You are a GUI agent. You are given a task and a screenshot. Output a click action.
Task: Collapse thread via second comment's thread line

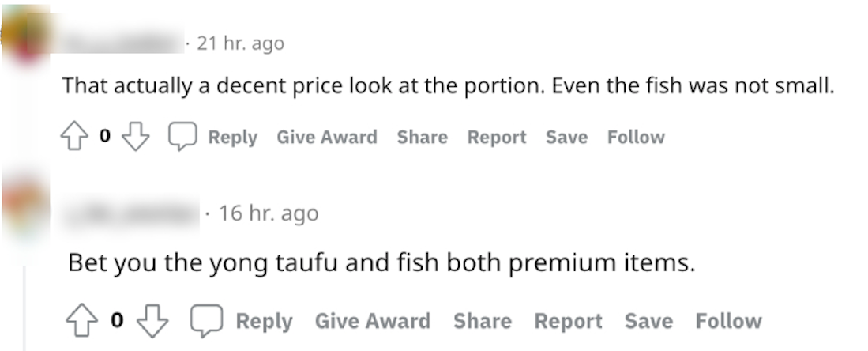24,308
